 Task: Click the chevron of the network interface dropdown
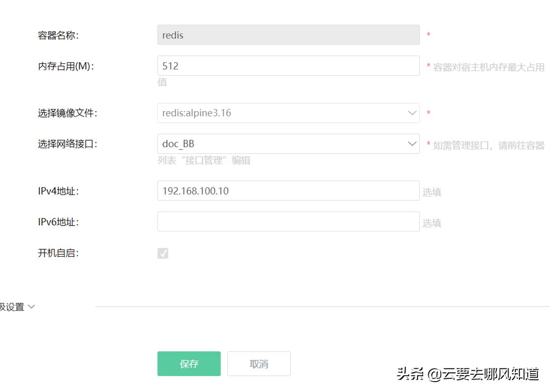(412, 144)
